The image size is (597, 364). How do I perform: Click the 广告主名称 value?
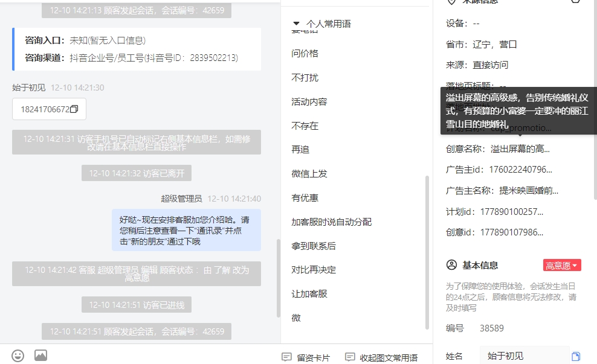pyautogui.click(x=529, y=191)
